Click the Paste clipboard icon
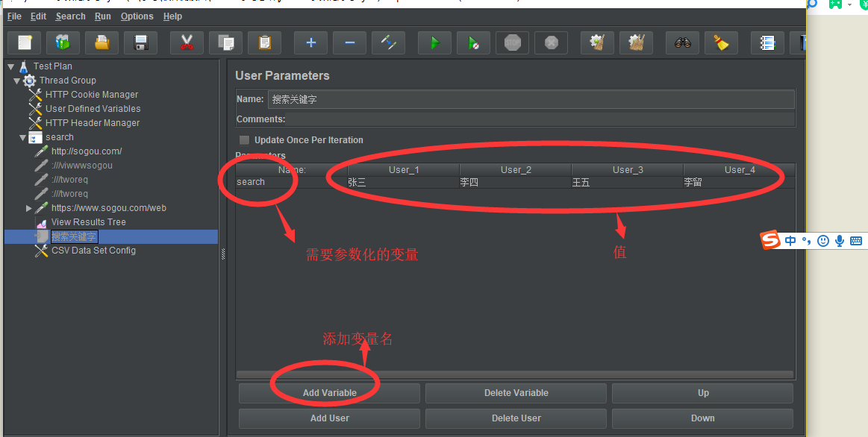This screenshot has width=868, height=437. (265, 43)
